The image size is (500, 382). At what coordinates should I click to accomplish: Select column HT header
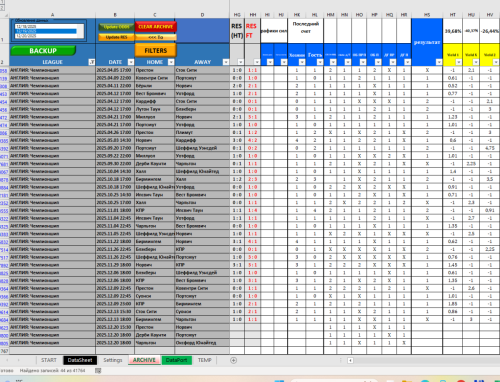(453, 15)
